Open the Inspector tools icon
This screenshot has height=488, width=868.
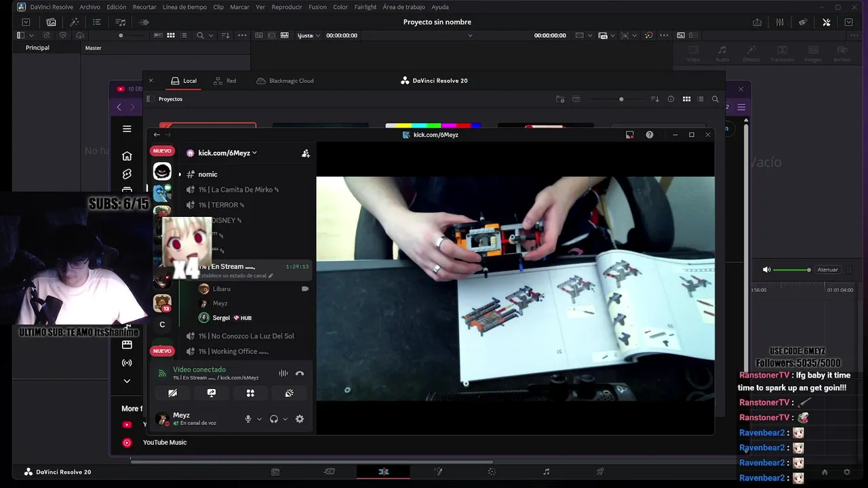pyautogui.click(x=827, y=22)
